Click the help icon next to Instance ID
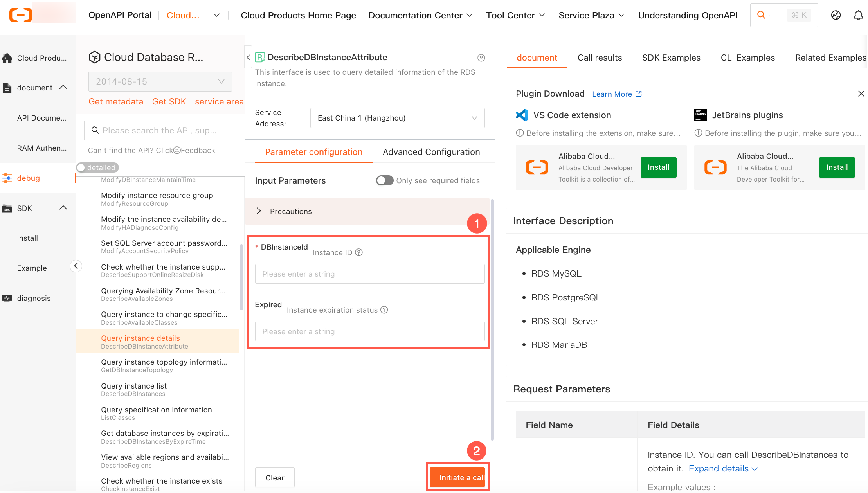This screenshot has width=868, height=493. [x=359, y=252]
